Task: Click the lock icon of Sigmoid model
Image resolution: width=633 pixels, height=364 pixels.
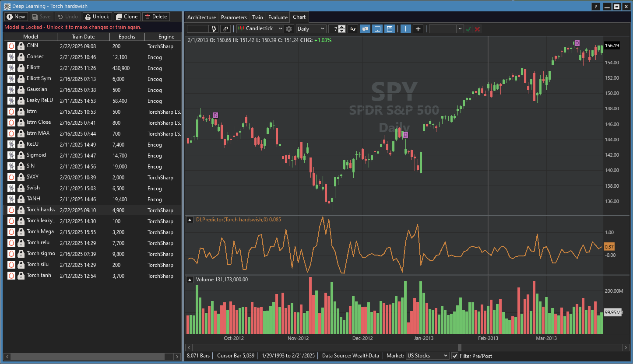Action: coord(21,155)
